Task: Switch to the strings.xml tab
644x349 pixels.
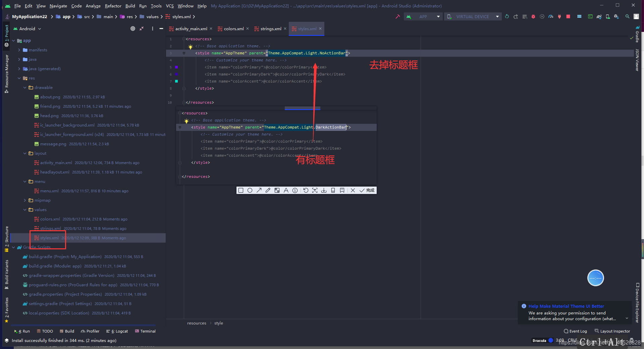Action: tap(271, 29)
